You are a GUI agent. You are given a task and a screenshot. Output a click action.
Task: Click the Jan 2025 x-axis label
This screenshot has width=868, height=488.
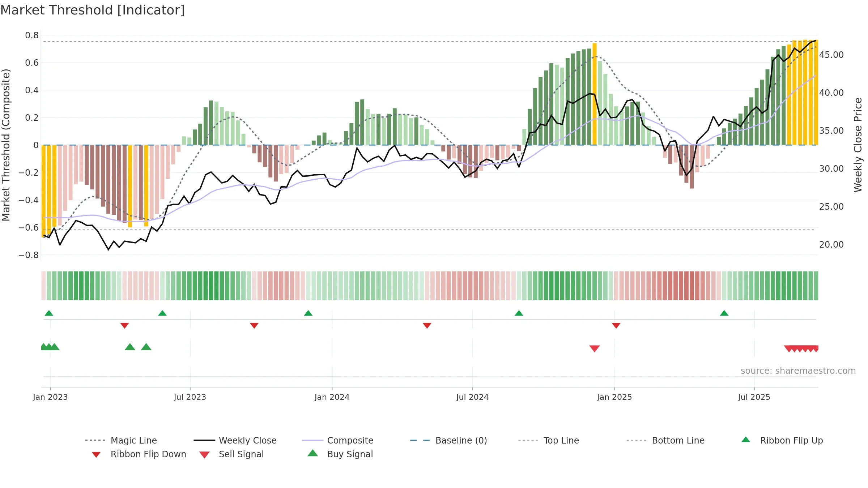coord(614,397)
